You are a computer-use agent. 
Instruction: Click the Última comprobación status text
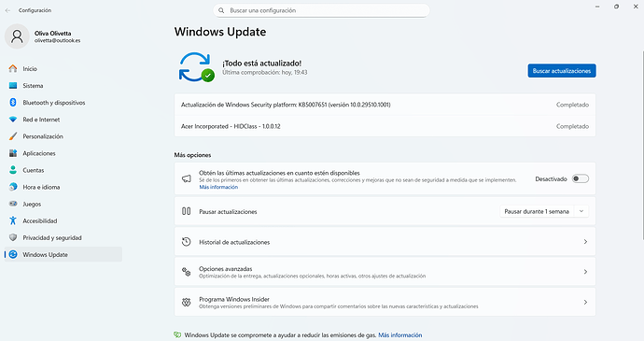point(265,72)
